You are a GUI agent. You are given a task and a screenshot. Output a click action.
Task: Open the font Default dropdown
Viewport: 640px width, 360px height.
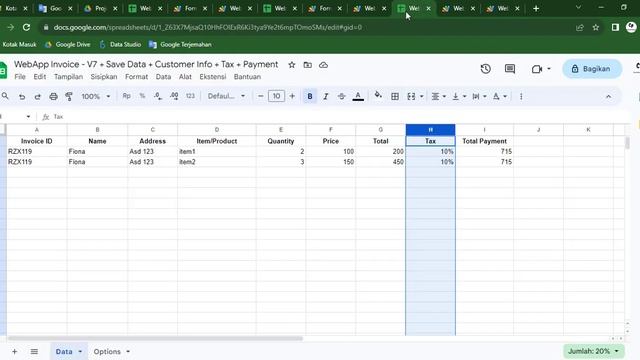pos(226,96)
